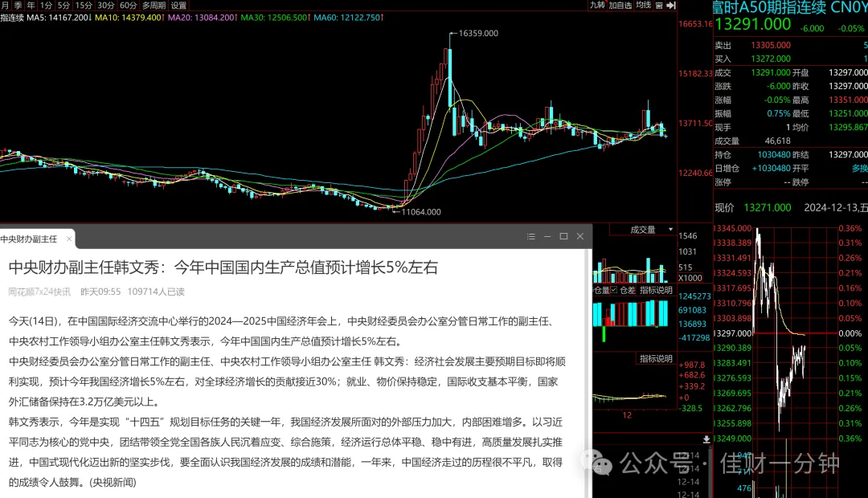Click the 最高 13351.000 value
868x498 pixels.
pos(848,100)
